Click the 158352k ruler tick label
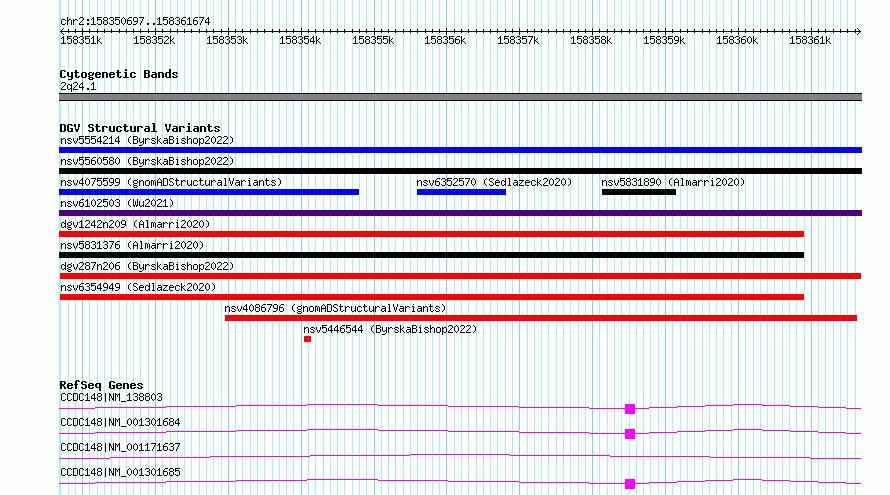Screen dimensions: 890x495 (x=154, y=40)
